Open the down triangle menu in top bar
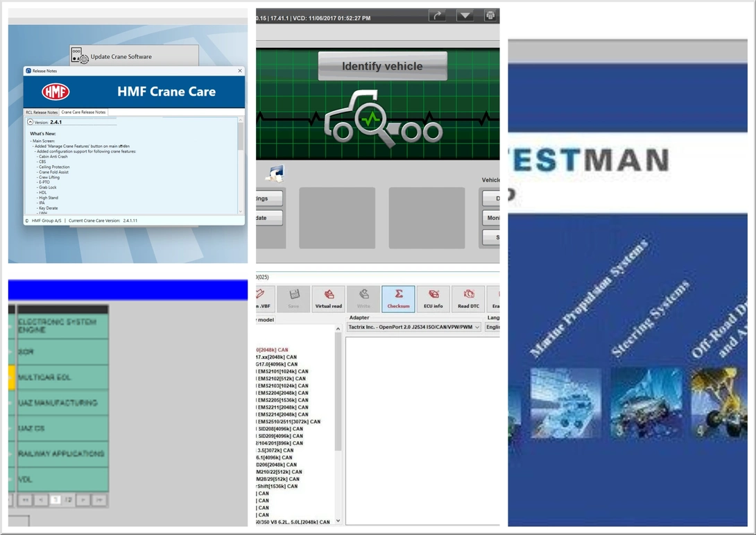 tap(465, 16)
